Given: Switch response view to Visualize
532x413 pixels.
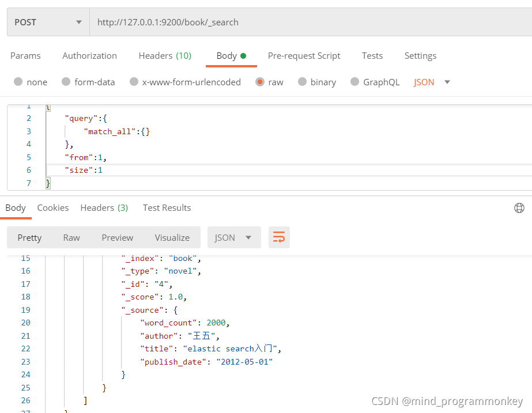Looking at the screenshot, I should [172, 237].
